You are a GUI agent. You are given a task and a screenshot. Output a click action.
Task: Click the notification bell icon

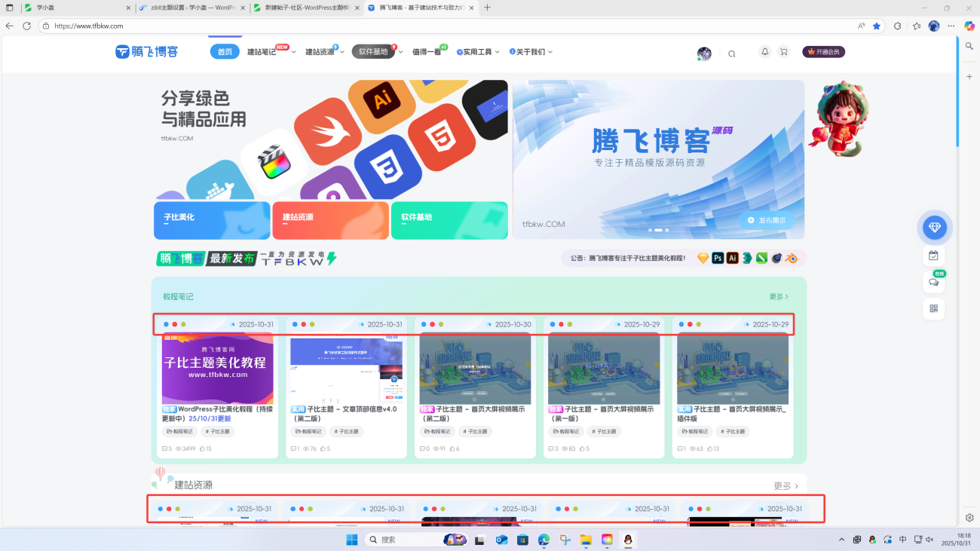click(764, 51)
